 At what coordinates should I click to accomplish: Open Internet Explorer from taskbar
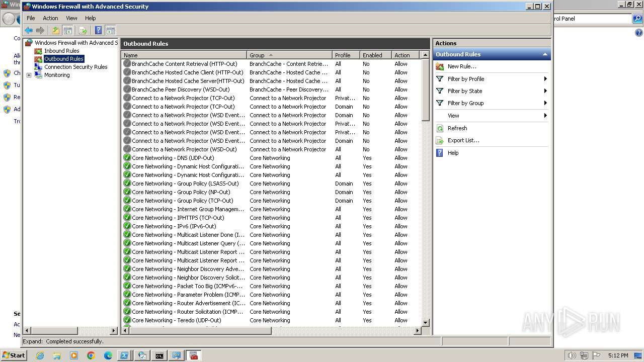40,355
